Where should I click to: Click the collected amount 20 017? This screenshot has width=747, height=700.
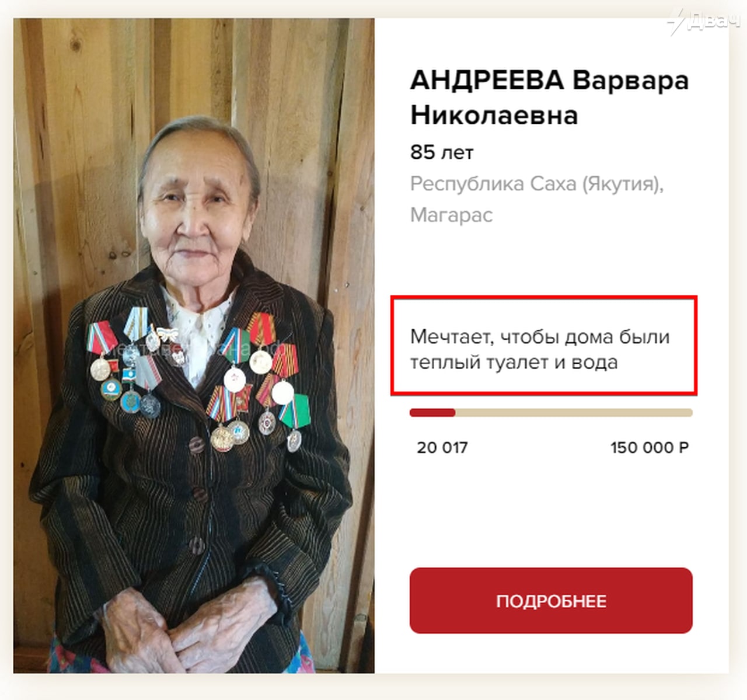[x=442, y=448]
